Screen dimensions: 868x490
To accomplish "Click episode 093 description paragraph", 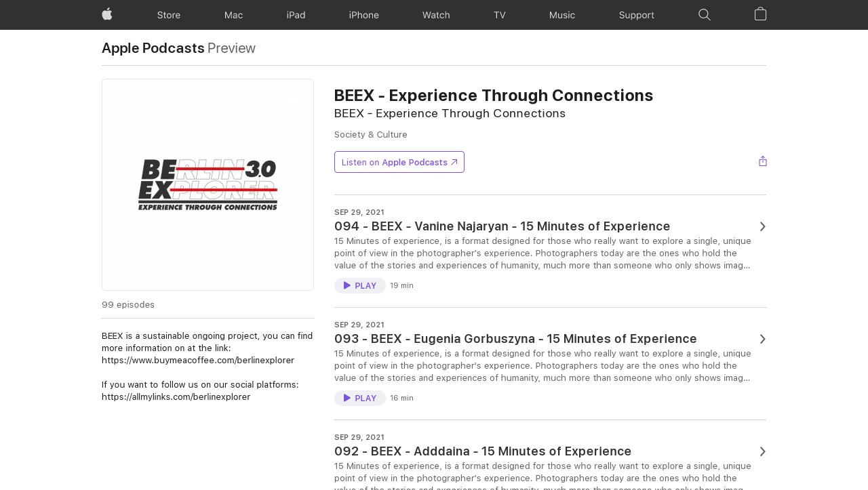I will (543, 366).
